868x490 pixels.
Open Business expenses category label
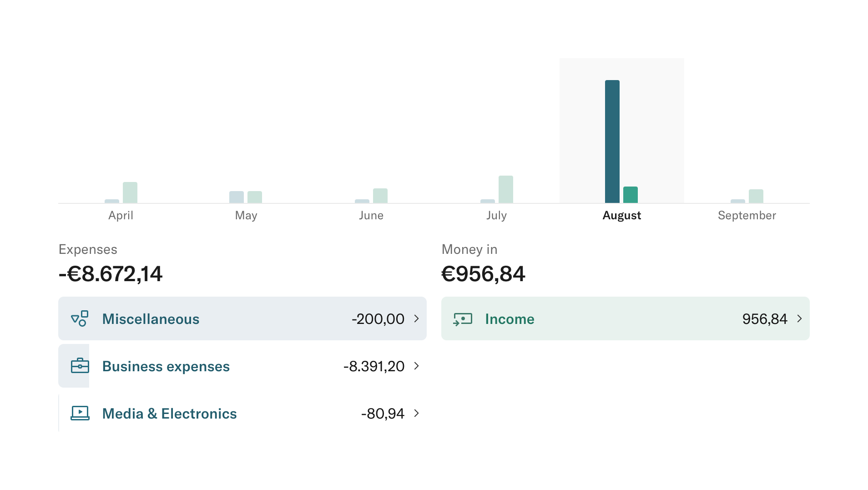point(166,366)
